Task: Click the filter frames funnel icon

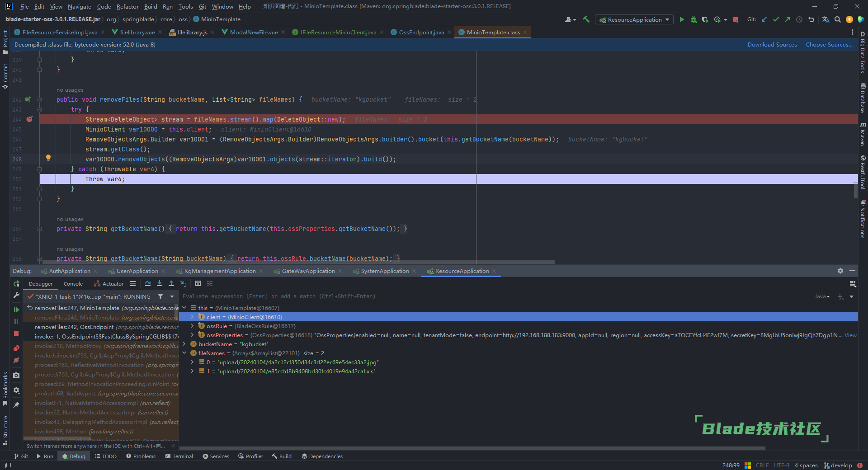Action: (x=160, y=296)
